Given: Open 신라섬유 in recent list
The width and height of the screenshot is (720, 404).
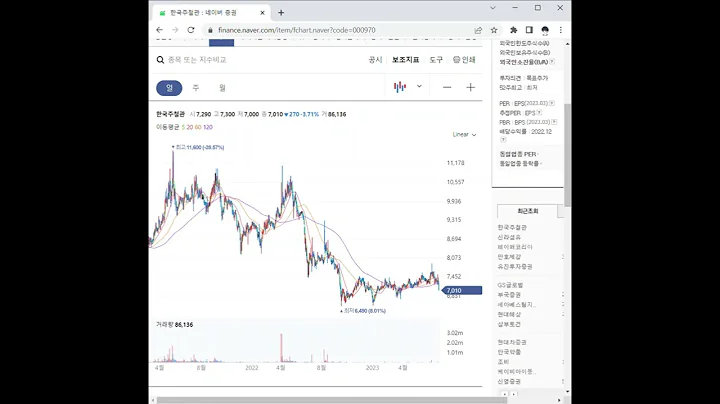Looking at the screenshot, I should tap(509, 237).
